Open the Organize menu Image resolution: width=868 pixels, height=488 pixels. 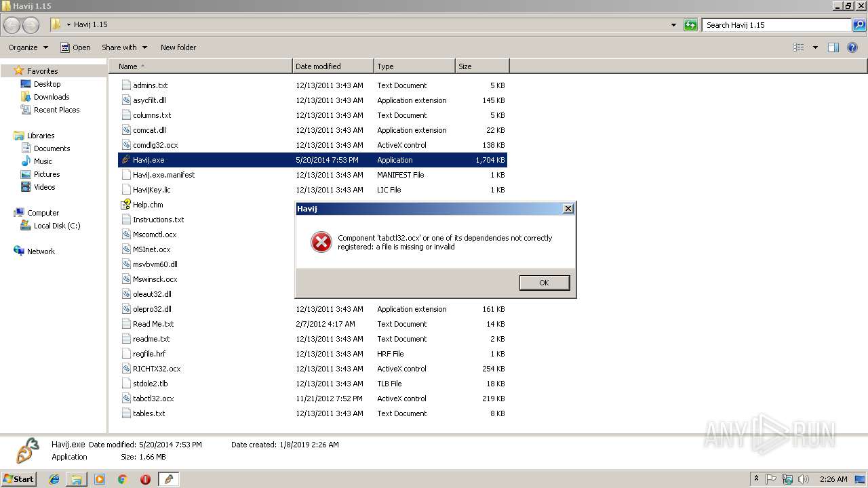tap(28, 47)
